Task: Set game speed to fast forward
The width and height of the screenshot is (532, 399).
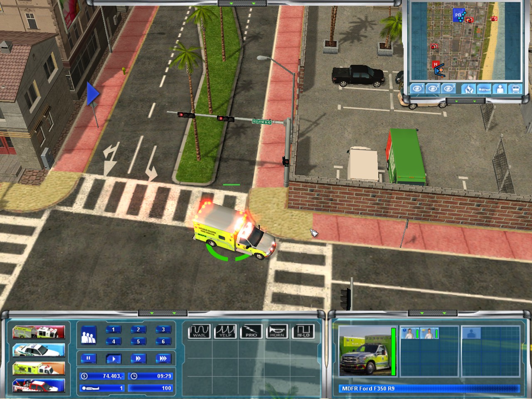Action: tap(138, 358)
